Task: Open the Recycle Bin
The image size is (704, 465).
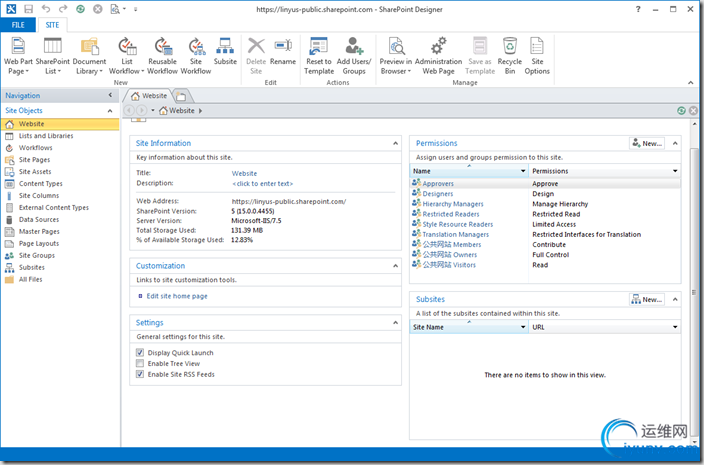Action: point(510,56)
